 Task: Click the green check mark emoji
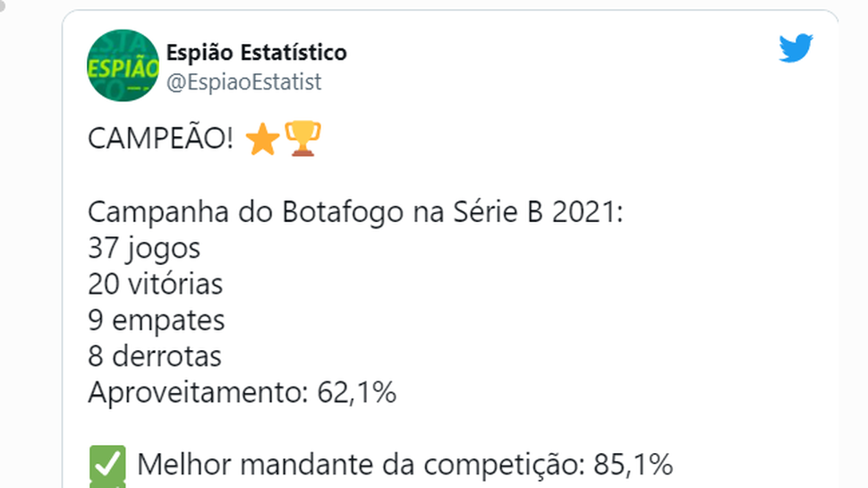coord(107,464)
